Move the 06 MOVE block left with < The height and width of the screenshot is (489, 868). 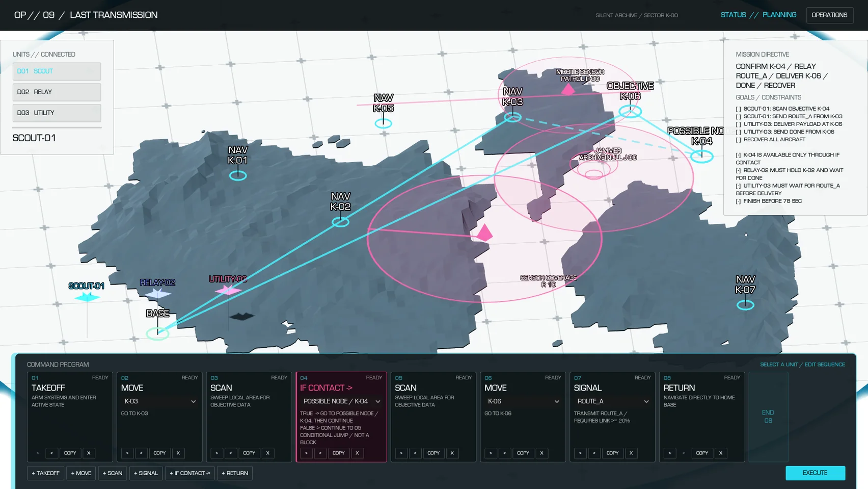click(x=491, y=453)
